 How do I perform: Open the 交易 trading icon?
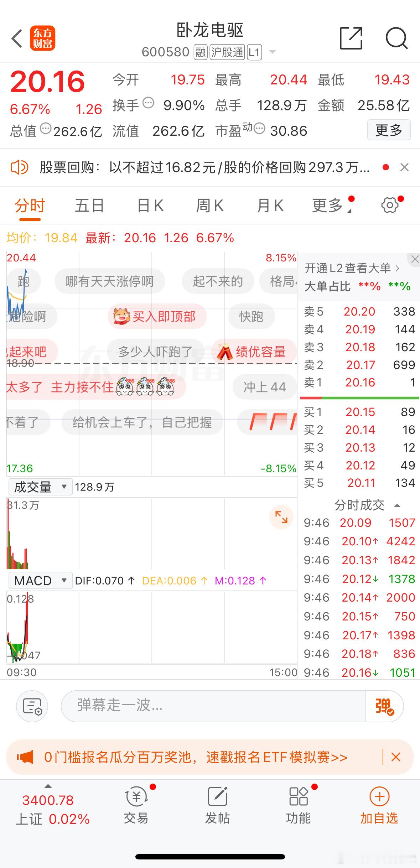point(136,805)
